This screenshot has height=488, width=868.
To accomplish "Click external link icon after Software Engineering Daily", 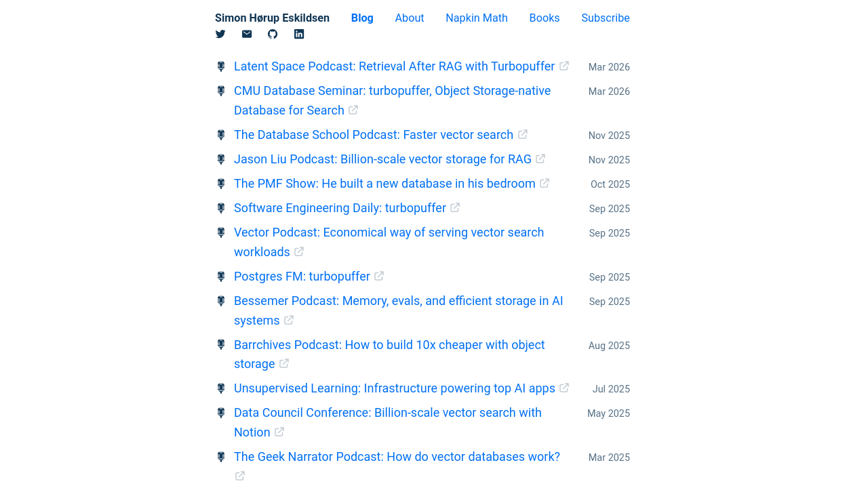I will click(x=455, y=207).
